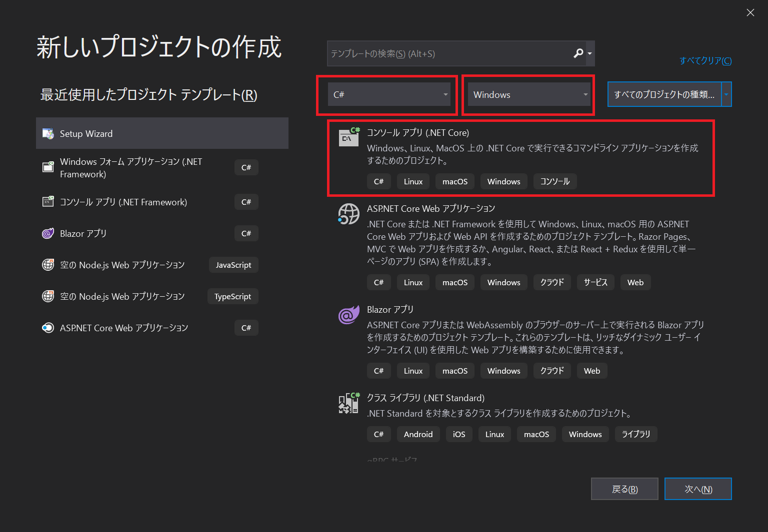
Task: Click the ASP.NET Core Web globe icon in template list
Action: point(348,214)
